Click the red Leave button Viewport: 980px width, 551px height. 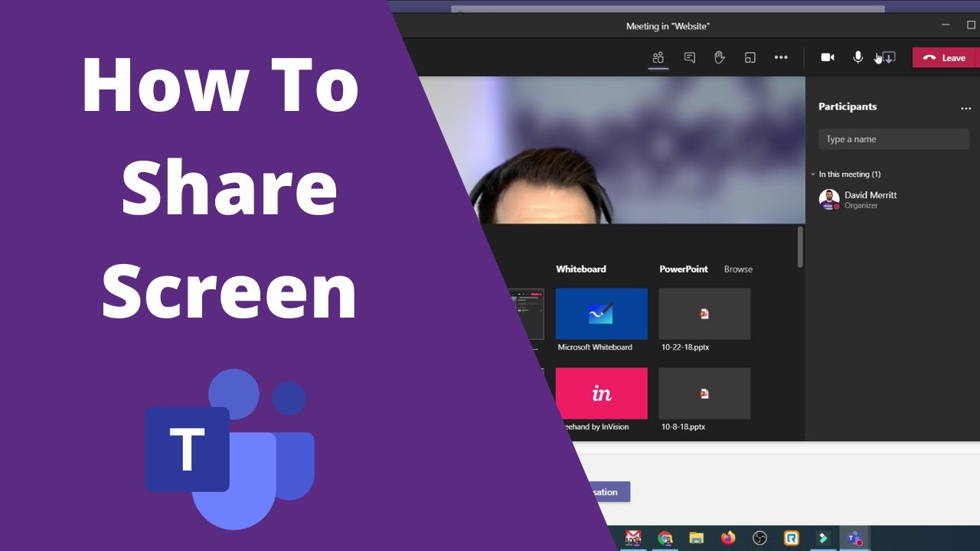pos(946,57)
